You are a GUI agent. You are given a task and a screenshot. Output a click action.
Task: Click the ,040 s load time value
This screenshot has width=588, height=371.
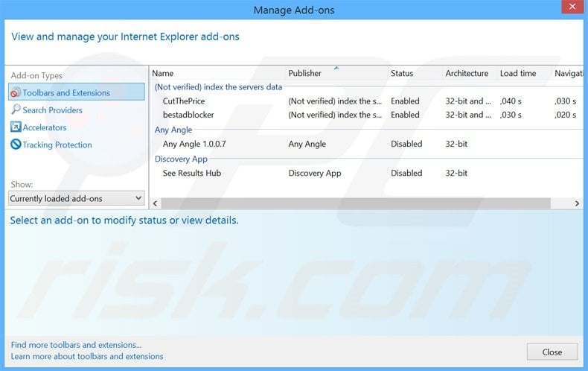coord(511,101)
